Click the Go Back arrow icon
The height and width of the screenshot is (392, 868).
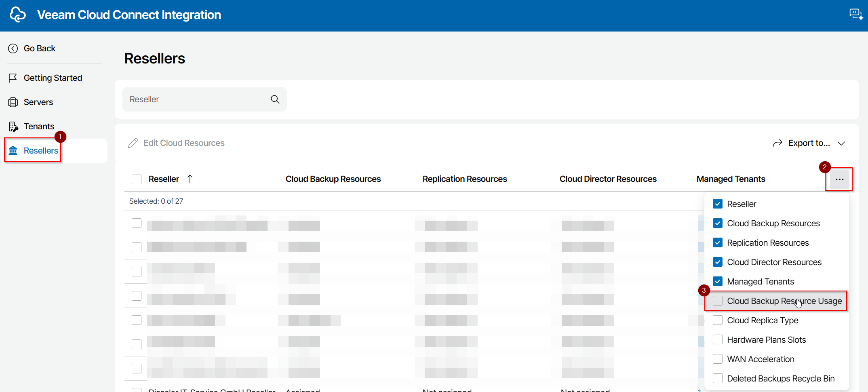13,48
